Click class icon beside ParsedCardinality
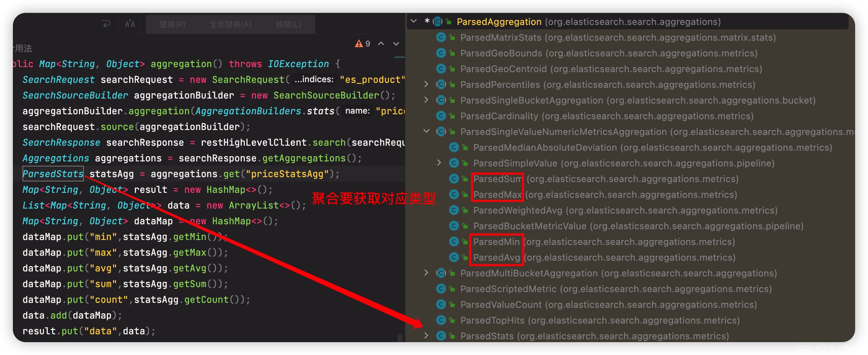Viewport: 868px width, 355px height. tap(441, 116)
